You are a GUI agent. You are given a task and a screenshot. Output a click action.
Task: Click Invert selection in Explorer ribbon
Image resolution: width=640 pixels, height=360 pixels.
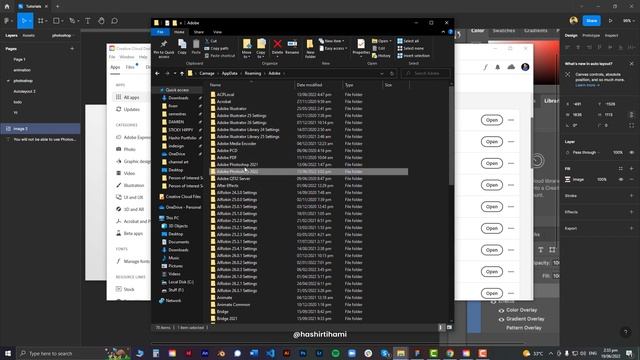pyautogui.click(x=413, y=56)
